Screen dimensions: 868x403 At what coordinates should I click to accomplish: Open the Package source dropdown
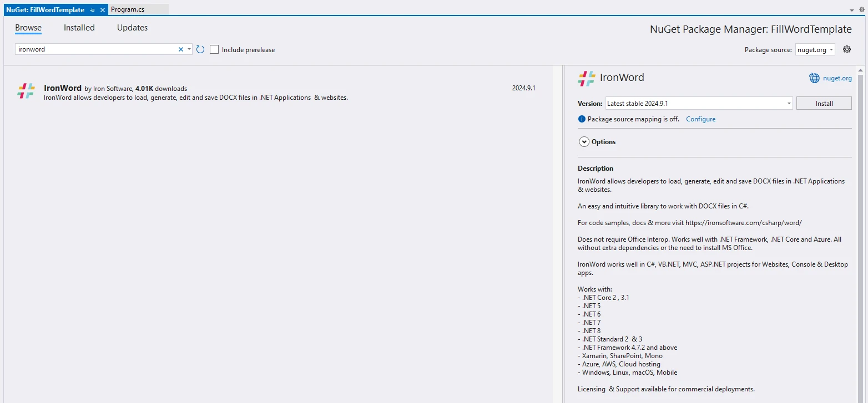tap(815, 49)
